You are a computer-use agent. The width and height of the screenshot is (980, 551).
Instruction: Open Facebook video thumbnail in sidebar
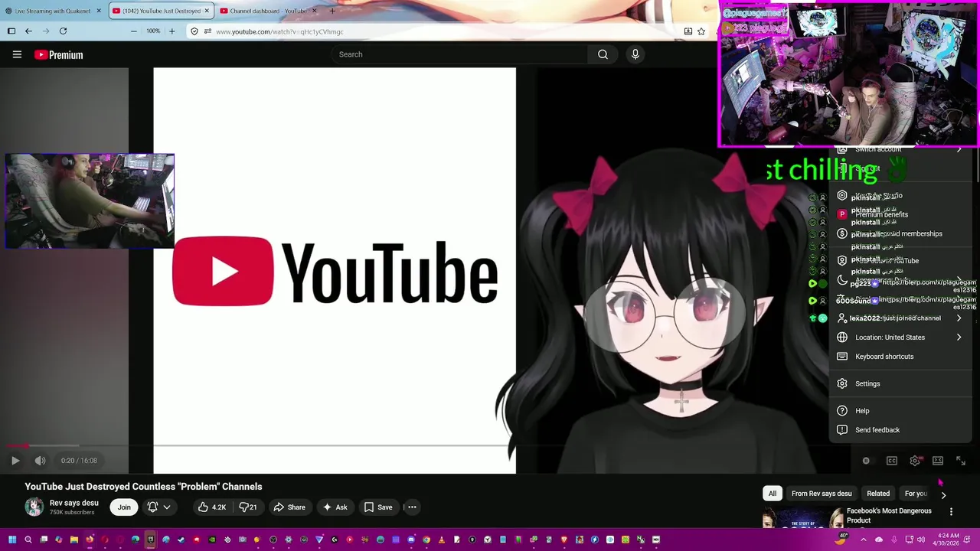point(802,519)
